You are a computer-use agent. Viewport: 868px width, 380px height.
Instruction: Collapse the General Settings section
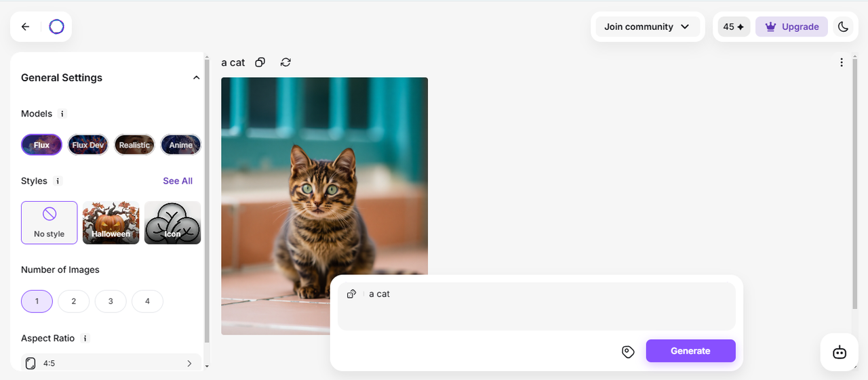(x=196, y=78)
